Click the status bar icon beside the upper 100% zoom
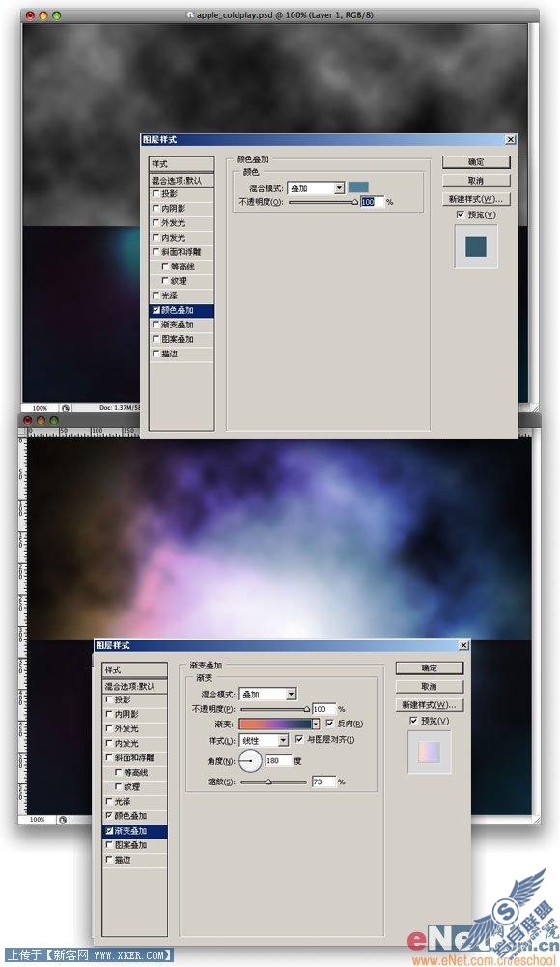Viewport: 560px width, 967px height. (66, 408)
